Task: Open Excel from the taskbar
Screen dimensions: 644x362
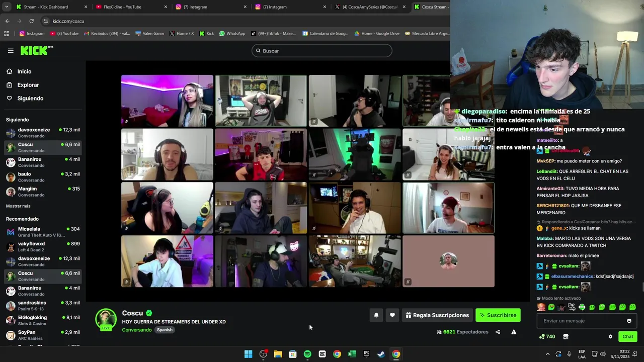Action: 352,354
